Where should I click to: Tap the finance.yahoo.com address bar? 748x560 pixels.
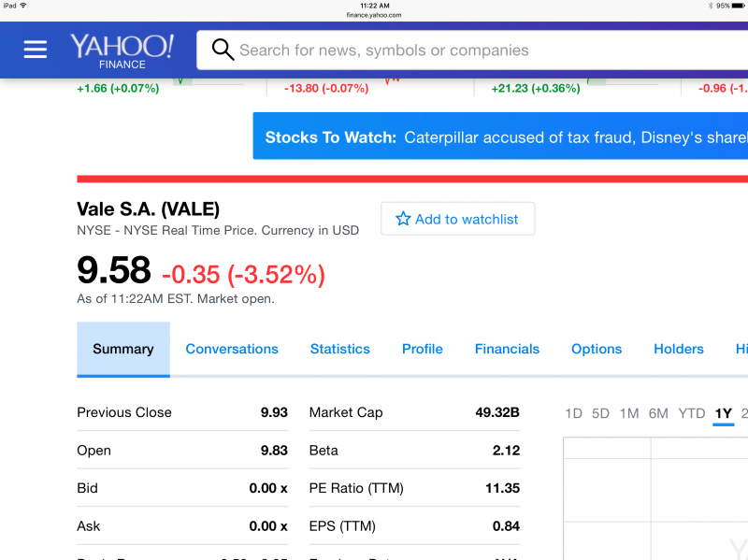click(373, 15)
